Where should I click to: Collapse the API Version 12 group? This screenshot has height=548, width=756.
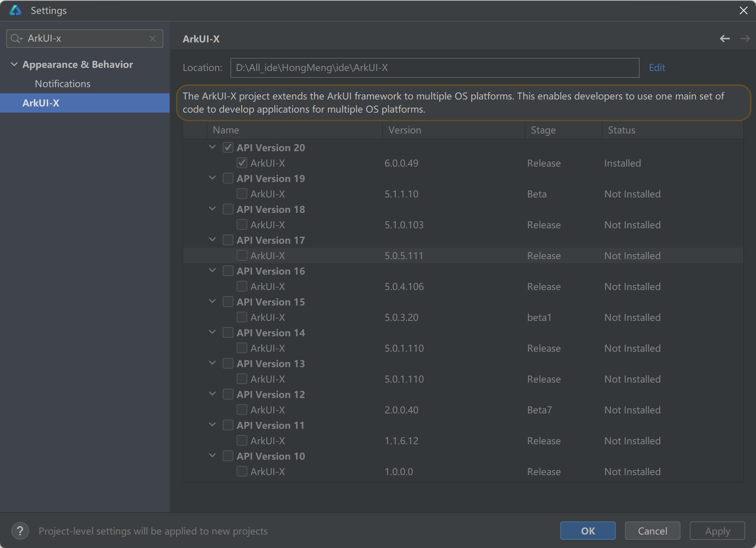coord(212,394)
